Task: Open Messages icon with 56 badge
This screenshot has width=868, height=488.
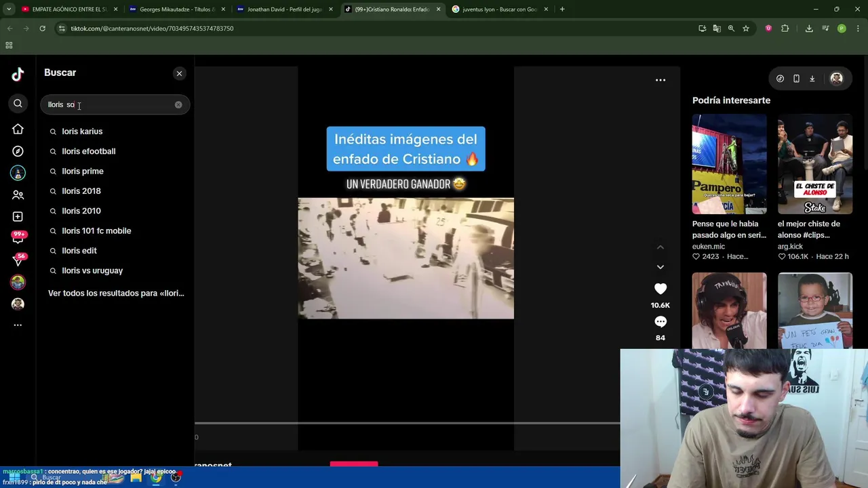Action: click(x=18, y=260)
